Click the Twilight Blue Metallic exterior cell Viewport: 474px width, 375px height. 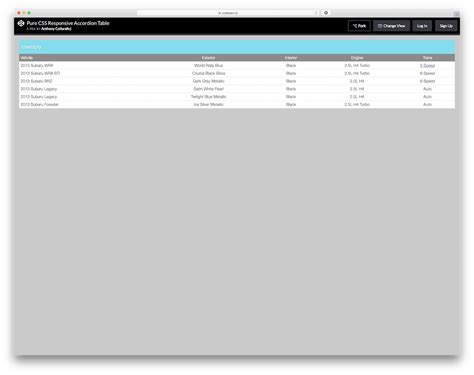click(x=208, y=97)
